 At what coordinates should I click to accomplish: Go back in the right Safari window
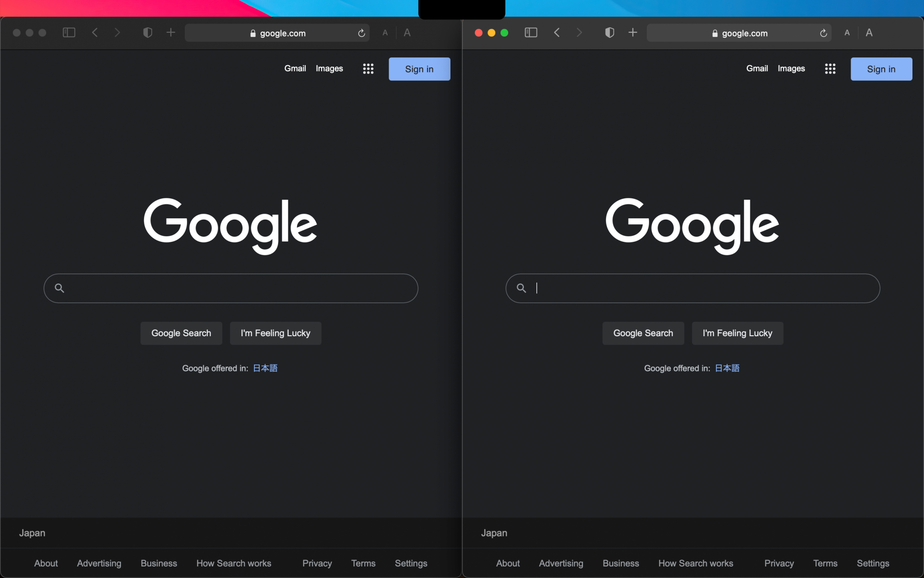[557, 32]
